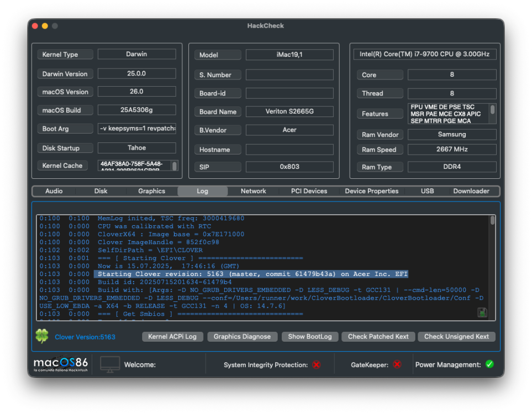Run Graphics Diagnose
The width and height of the screenshot is (532, 414).
243,337
